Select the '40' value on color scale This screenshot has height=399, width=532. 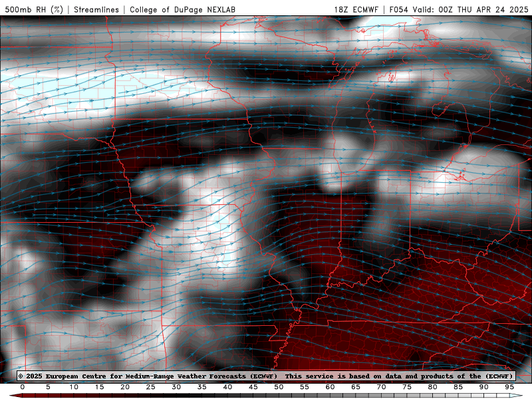(227, 387)
